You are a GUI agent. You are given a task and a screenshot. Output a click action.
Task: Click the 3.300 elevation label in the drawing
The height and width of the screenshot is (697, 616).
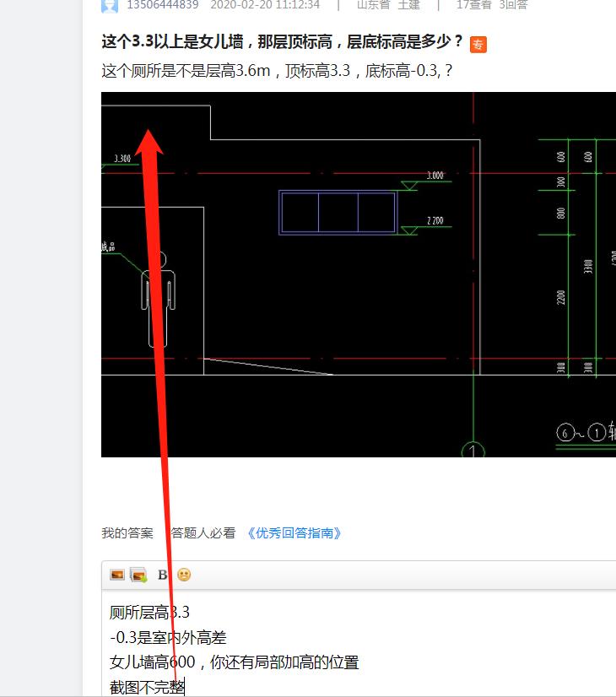(x=122, y=159)
